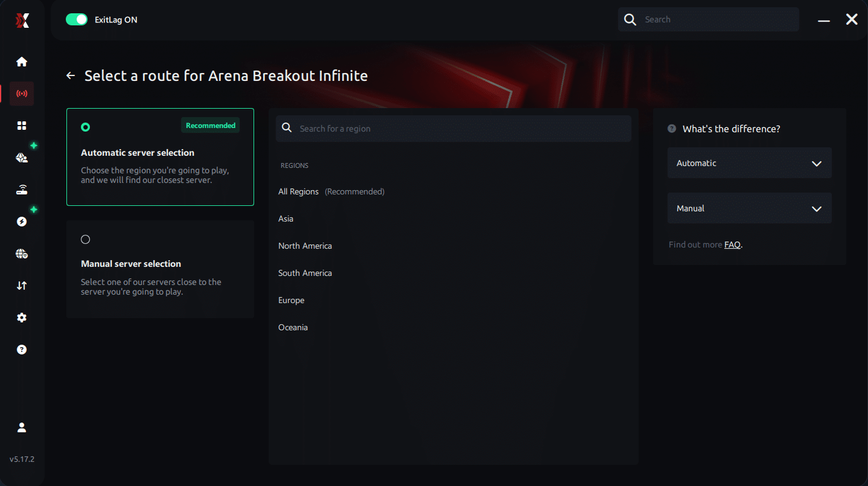Click the v5.17.2 version label
The width and height of the screenshot is (868, 486).
22,459
